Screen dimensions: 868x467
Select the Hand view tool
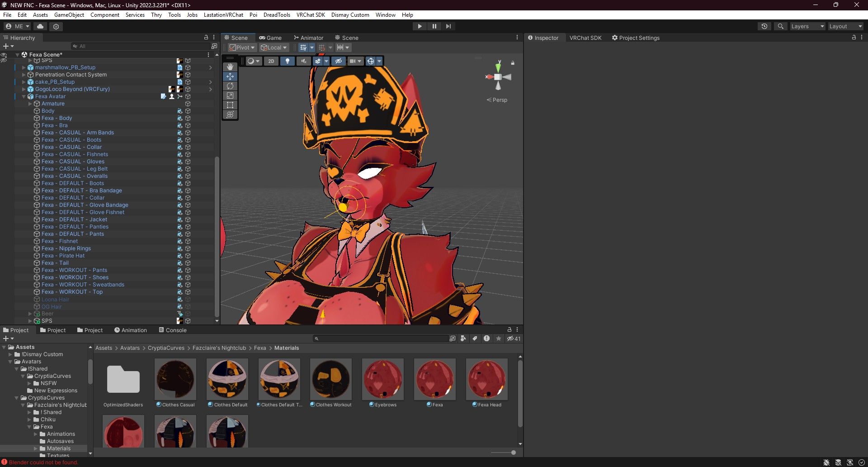coord(230,67)
